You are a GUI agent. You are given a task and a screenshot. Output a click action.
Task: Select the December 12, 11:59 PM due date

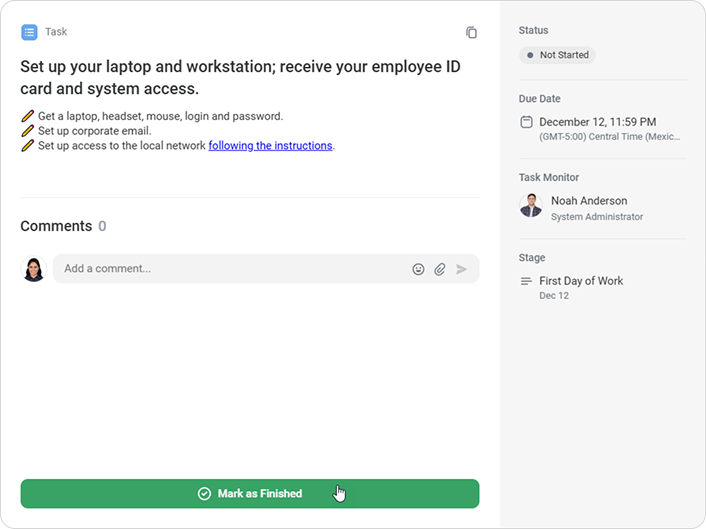point(597,122)
